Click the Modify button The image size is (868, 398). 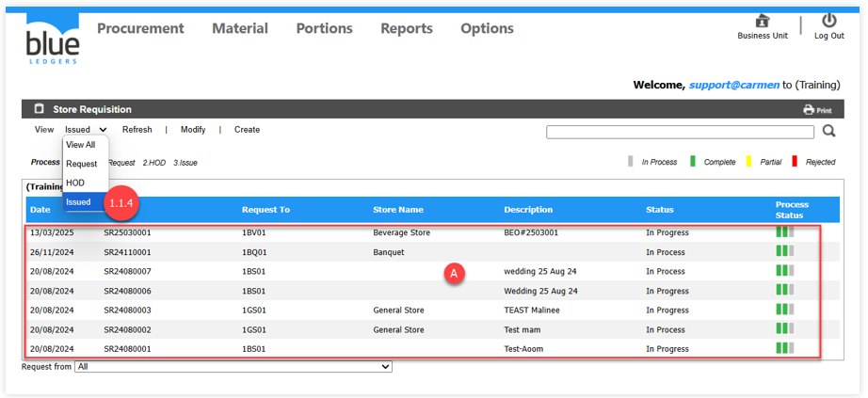click(193, 130)
